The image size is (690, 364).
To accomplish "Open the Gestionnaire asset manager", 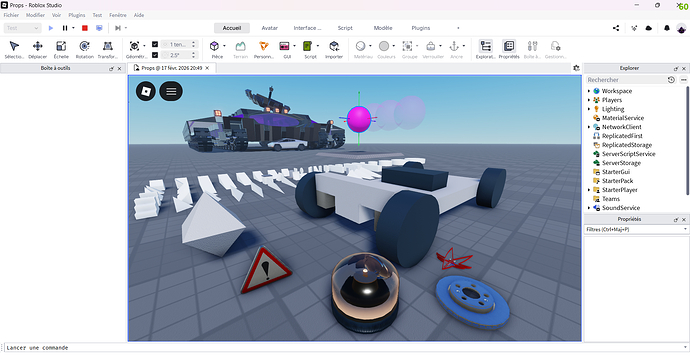I will (x=555, y=49).
